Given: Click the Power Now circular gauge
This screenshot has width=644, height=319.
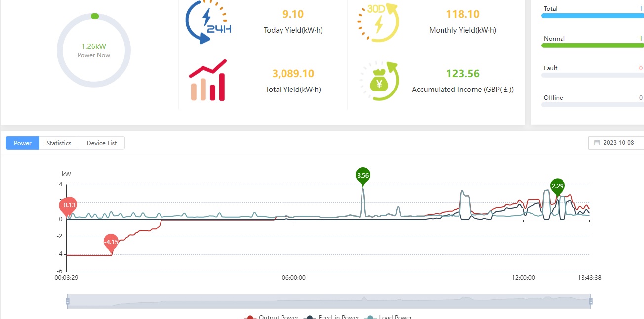Looking at the screenshot, I should pos(94,50).
